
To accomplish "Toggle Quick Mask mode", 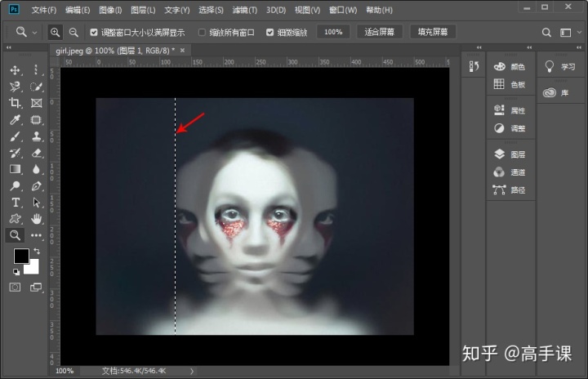I will pos(15,288).
